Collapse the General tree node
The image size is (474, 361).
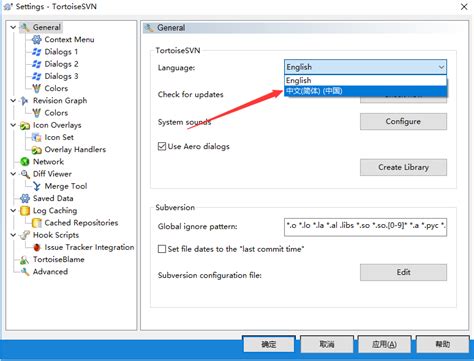pyautogui.click(x=13, y=27)
